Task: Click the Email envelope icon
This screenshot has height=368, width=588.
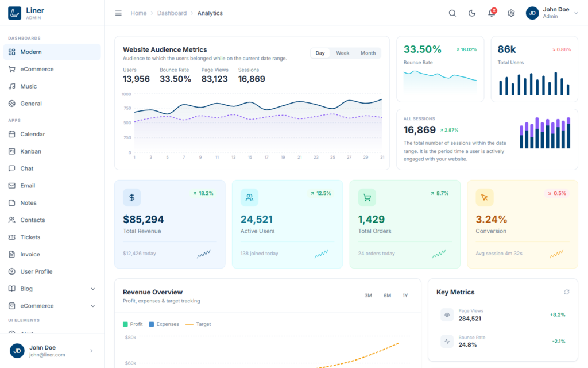Action: 12,186
